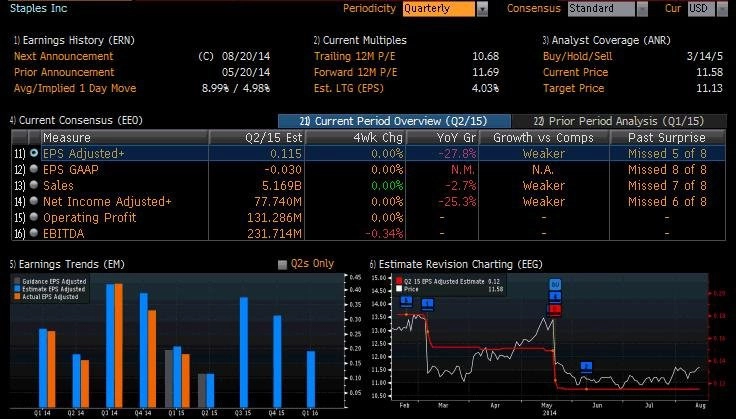Screen dimensions: 736x419
Task: Click the Q2/15 Est column header
Action: tap(257, 137)
